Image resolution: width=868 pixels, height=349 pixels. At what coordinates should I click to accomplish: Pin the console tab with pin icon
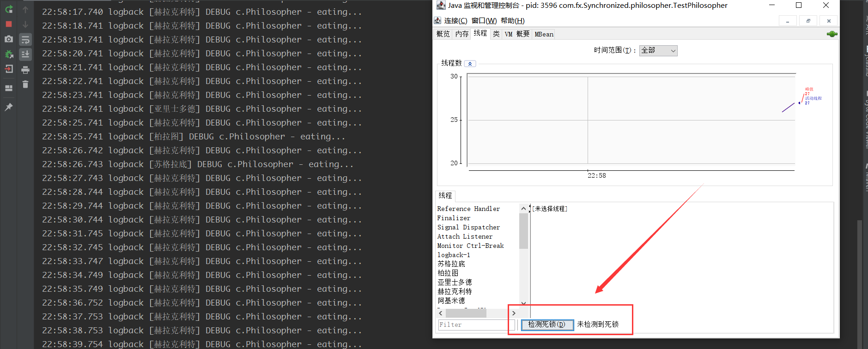click(9, 107)
